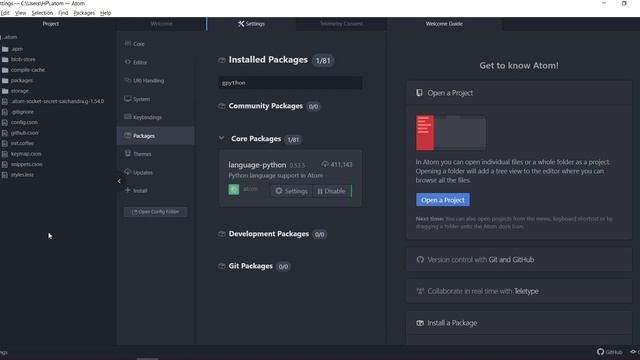
Task: Expand Collaborate in real time with Teletype
Action: 519,291
